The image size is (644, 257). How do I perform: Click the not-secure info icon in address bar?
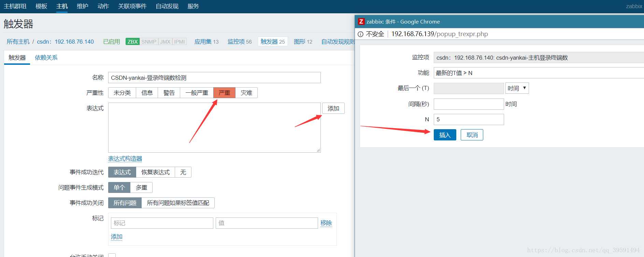click(x=360, y=34)
